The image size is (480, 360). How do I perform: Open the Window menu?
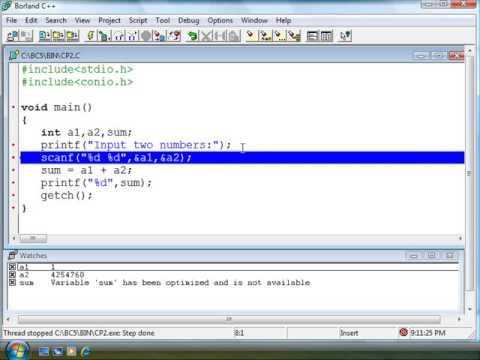click(x=254, y=20)
